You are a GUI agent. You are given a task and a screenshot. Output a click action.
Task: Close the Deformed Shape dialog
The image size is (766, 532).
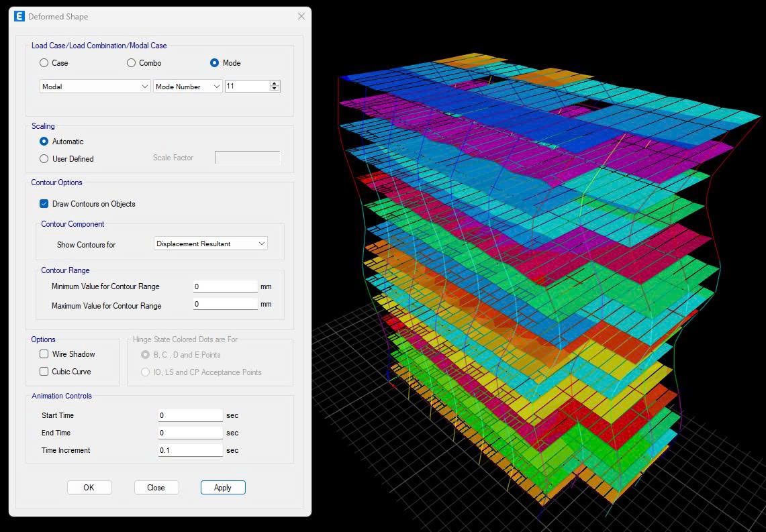[301, 17]
